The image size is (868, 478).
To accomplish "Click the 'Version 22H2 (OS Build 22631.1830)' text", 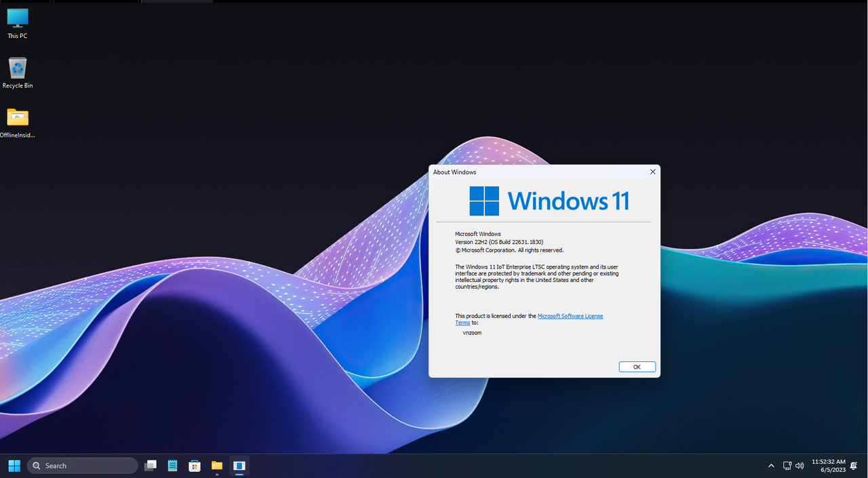I will coord(499,242).
